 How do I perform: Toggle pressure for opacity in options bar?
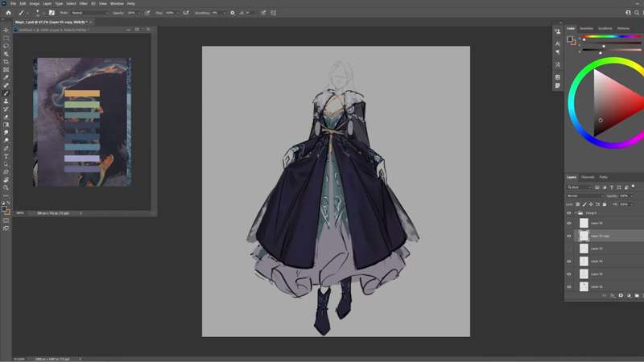point(147,13)
